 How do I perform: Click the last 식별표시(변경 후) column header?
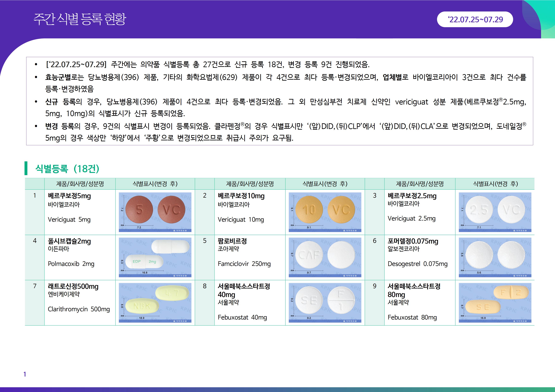pos(495,184)
